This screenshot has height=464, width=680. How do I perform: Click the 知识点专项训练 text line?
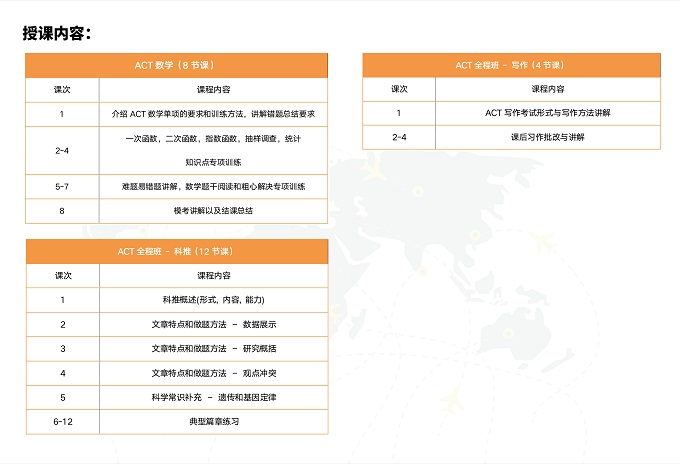[x=213, y=162]
